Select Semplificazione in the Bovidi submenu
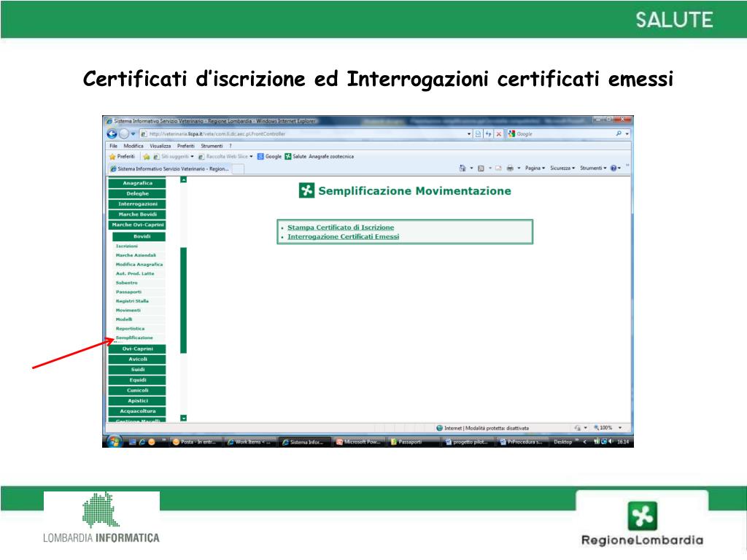Viewport: 747px width, 560px height. [134, 338]
